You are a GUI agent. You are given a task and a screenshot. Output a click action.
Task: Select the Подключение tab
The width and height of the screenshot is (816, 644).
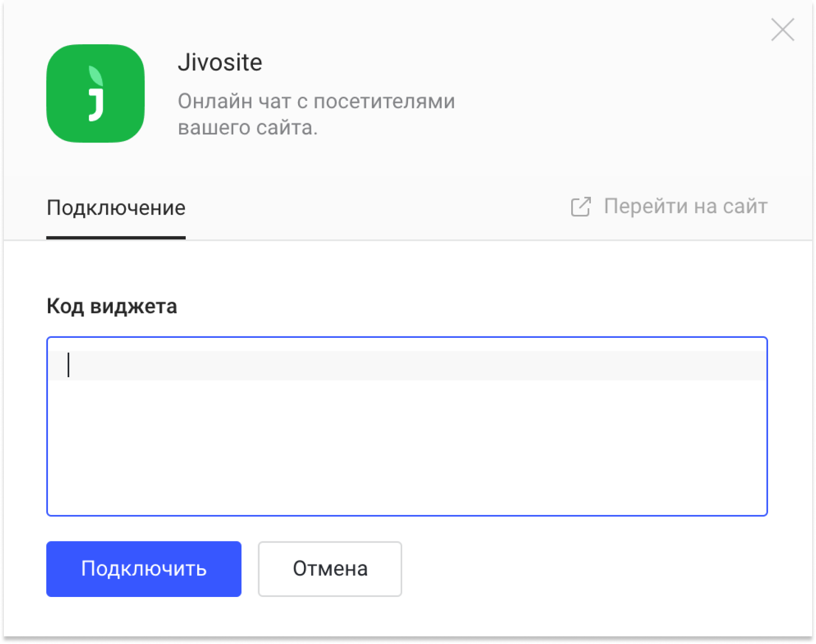click(116, 208)
